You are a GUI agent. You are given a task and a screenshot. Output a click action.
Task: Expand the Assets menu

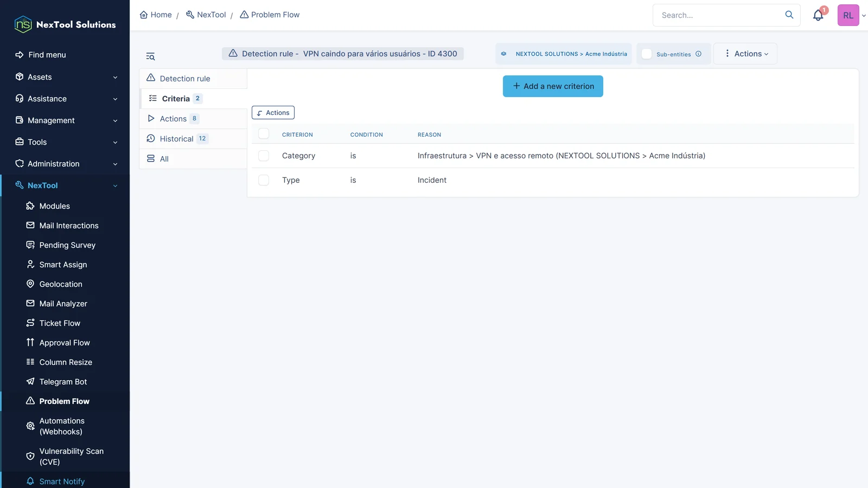click(x=65, y=77)
